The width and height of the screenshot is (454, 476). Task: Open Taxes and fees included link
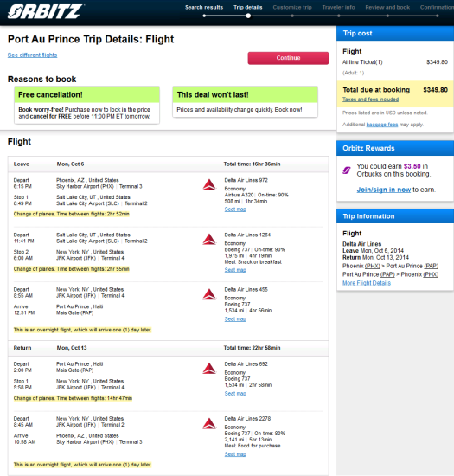point(370,100)
